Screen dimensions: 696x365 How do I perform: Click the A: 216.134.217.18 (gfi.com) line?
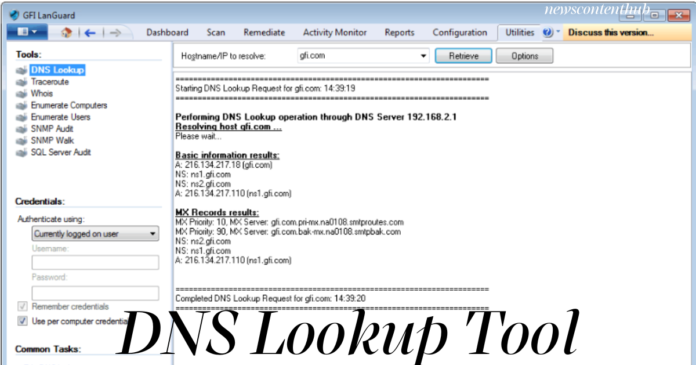224,165
